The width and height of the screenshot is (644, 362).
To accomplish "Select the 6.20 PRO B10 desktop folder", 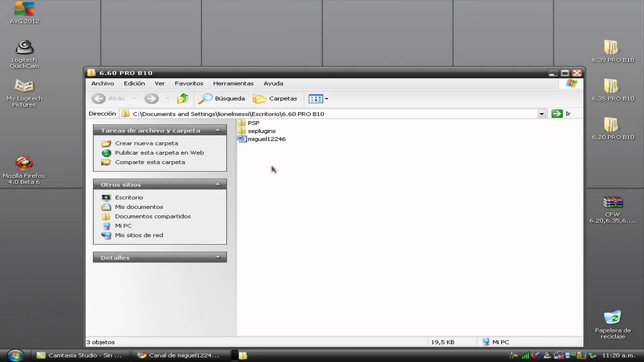I will (x=612, y=129).
